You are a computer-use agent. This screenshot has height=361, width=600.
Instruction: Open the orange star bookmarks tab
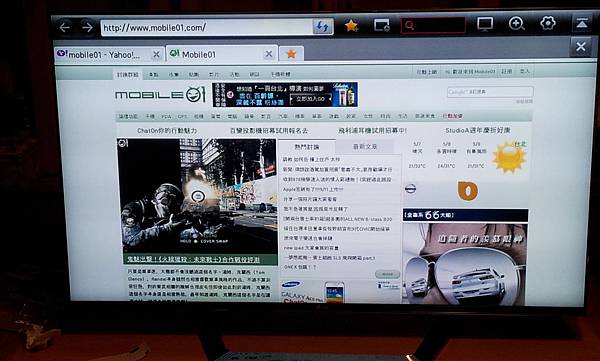pos(291,54)
